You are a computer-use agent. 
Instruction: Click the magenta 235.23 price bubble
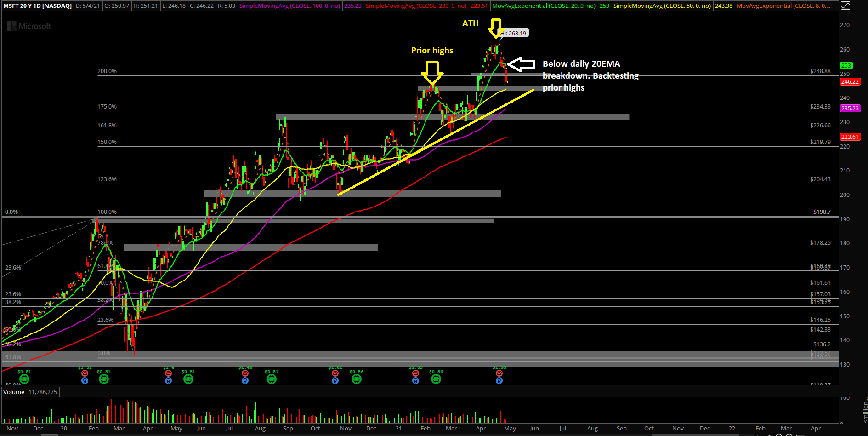click(x=850, y=108)
